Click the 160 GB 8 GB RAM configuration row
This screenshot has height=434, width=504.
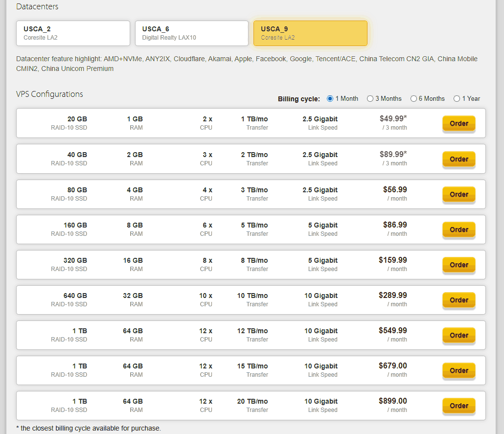(251, 229)
